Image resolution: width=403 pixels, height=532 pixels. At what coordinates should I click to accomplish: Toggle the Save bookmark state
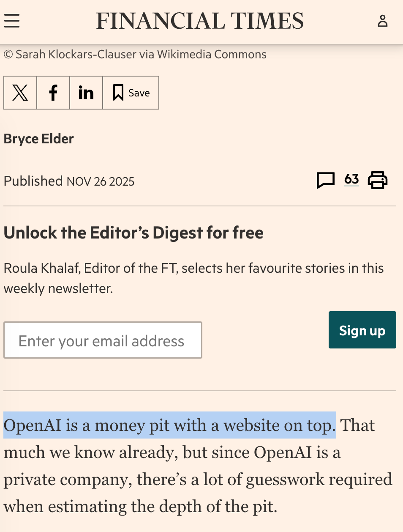[x=131, y=93]
